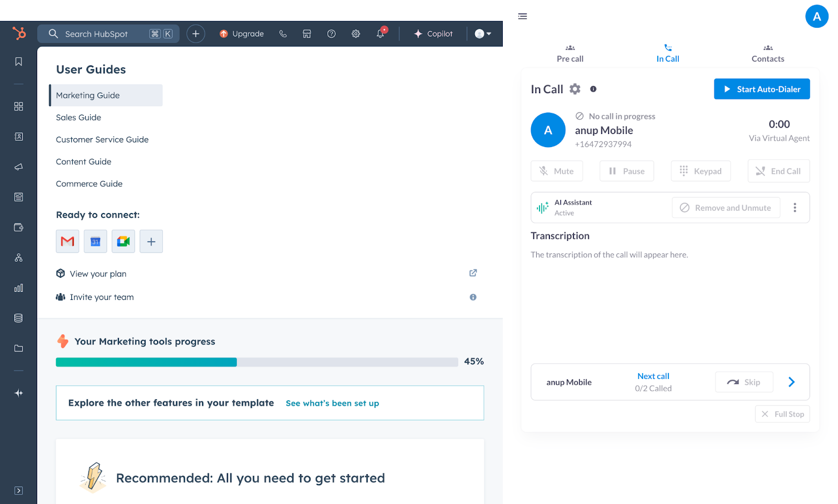Open the marketplace icon in top bar
Image resolution: width=838 pixels, height=504 pixels.
click(307, 33)
